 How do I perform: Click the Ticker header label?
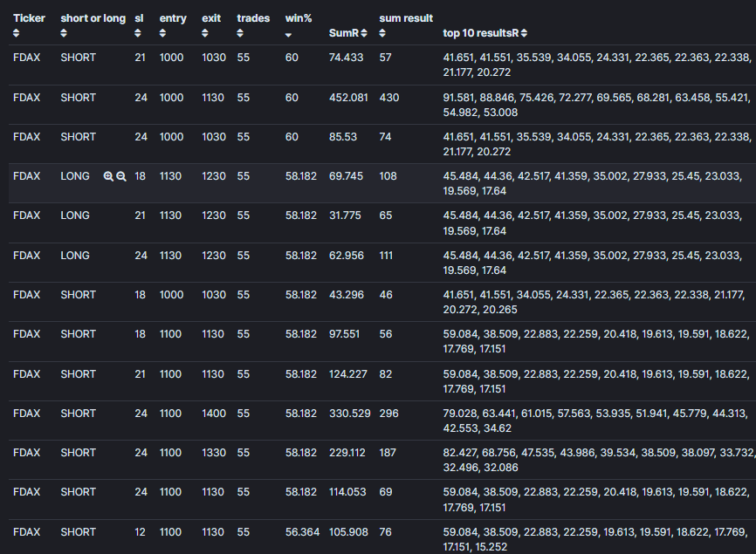click(x=29, y=18)
